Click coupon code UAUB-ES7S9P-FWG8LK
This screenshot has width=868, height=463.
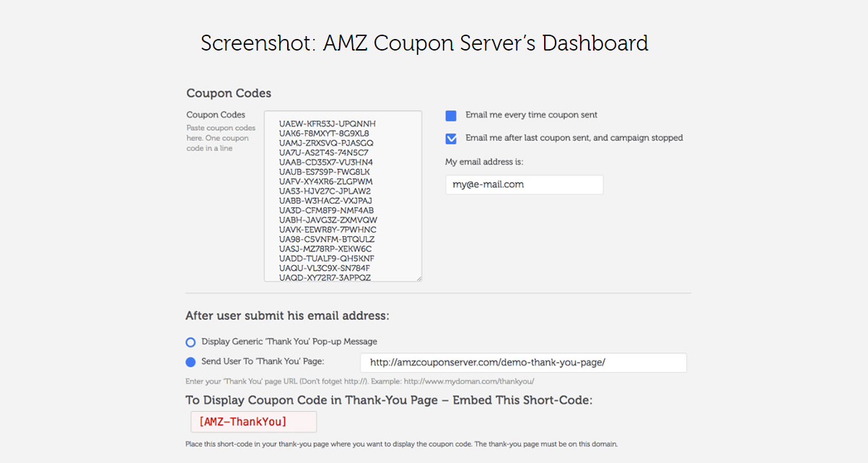click(x=325, y=172)
